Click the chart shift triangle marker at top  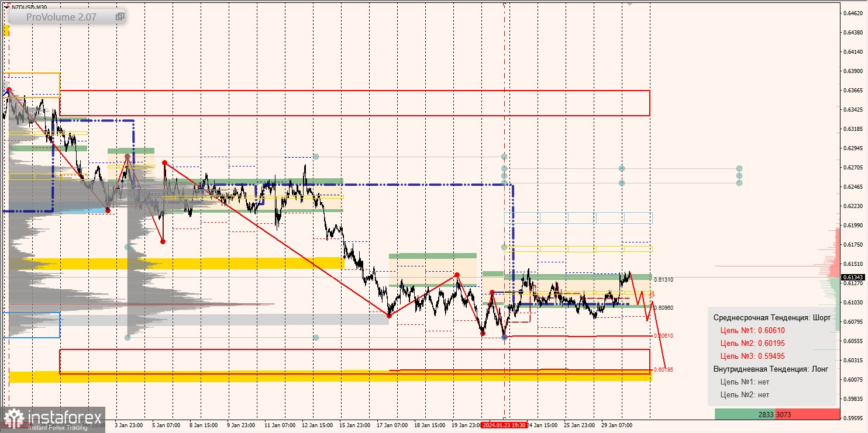tap(629, 3)
